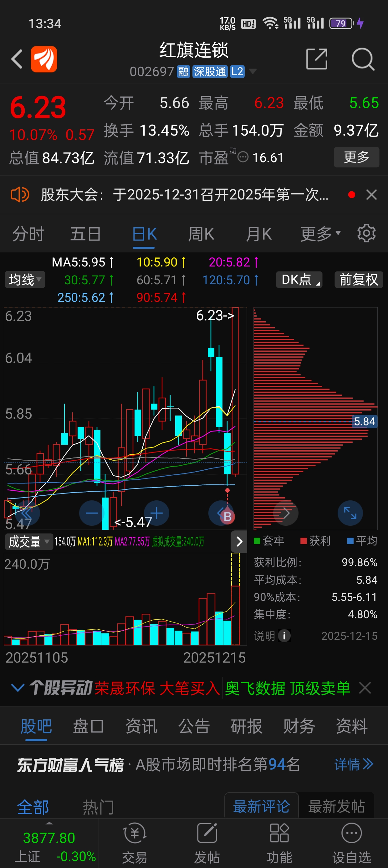Image resolution: width=388 pixels, height=868 pixels.
Task: Tap the speaker announcement icon
Action: 20,194
